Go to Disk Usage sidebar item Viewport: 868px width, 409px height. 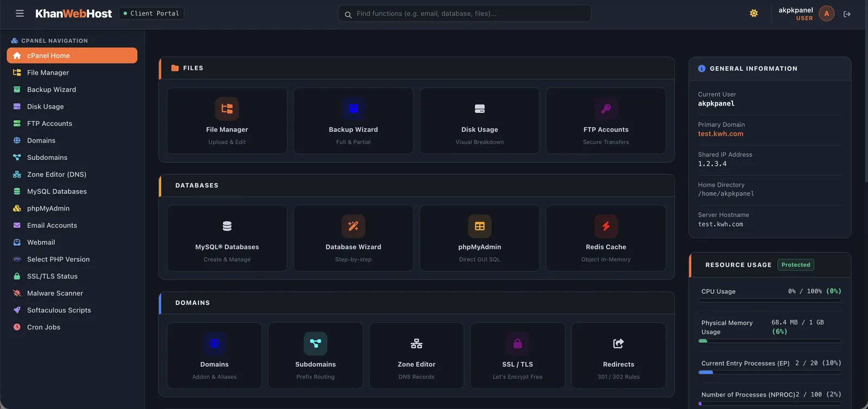click(x=72, y=106)
